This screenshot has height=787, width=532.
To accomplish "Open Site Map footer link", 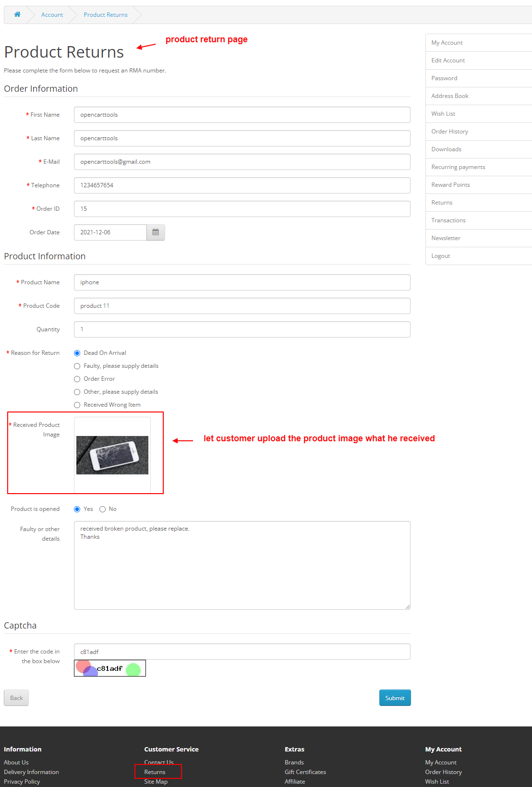I will point(156,781).
